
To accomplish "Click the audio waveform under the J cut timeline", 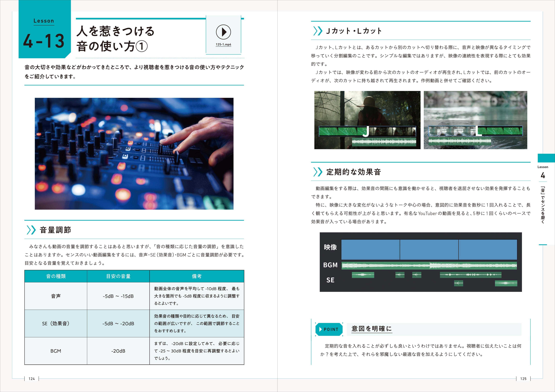I will (384, 142).
